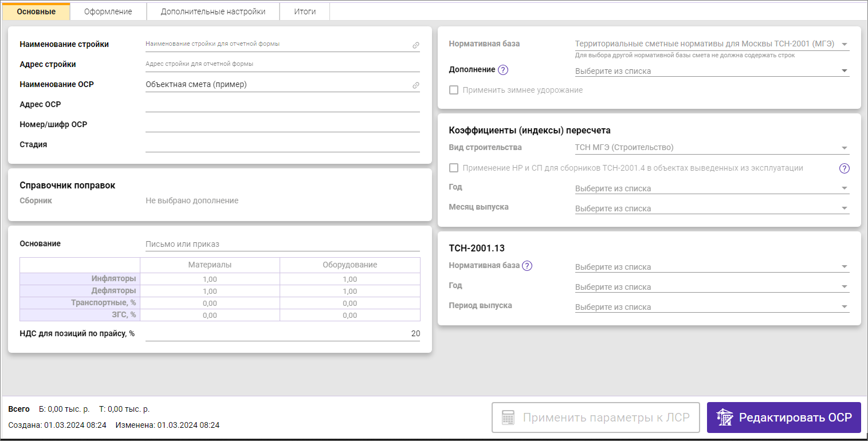
Task: Enable Применить зимнее удорожание checkbox
Action: [454, 90]
